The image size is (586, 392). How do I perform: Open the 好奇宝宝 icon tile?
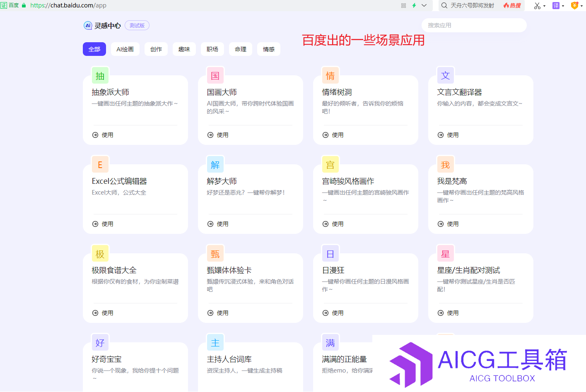100,343
